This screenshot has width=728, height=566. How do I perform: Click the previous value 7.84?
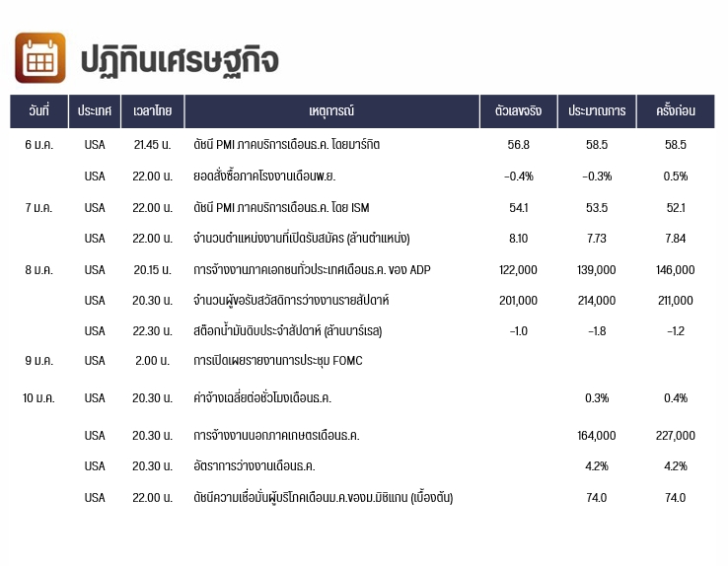tap(676, 239)
